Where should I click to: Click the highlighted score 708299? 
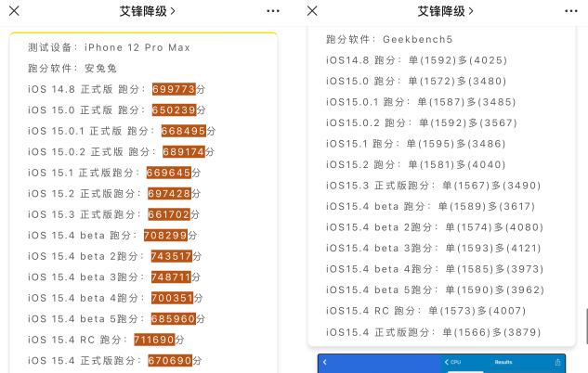[x=165, y=235]
